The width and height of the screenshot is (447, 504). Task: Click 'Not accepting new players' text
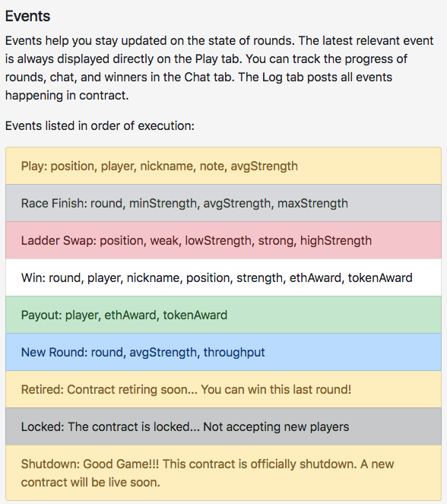(x=276, y=427)
